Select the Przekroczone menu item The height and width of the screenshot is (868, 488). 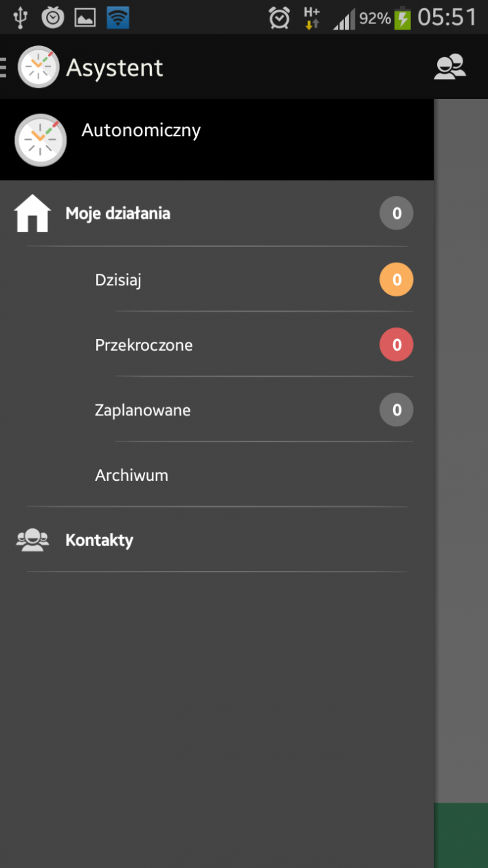coord(254,345)
